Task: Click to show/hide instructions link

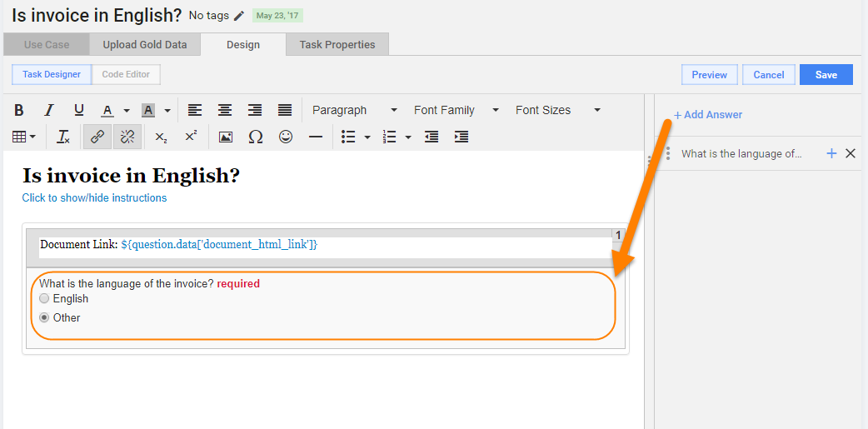Action: pos(94,197)
